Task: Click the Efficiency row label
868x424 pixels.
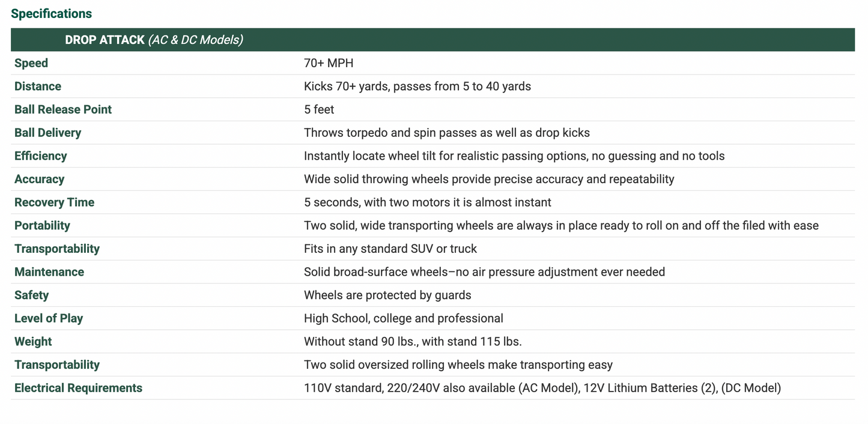Action: pos(41,156)
